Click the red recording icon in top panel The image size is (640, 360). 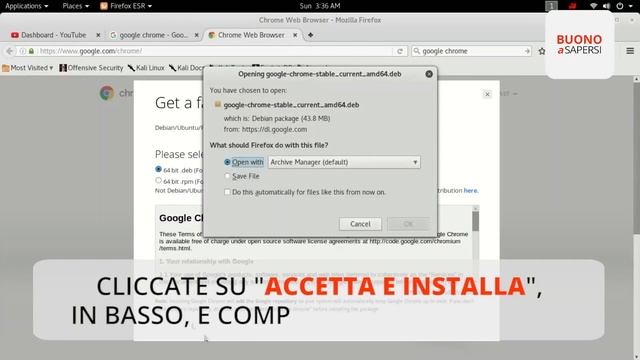[573, 6]
